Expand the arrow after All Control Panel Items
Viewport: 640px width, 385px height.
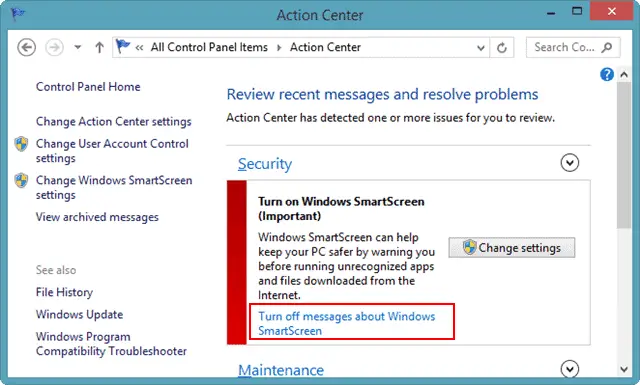pyautogui.click(x=279, y=48)
